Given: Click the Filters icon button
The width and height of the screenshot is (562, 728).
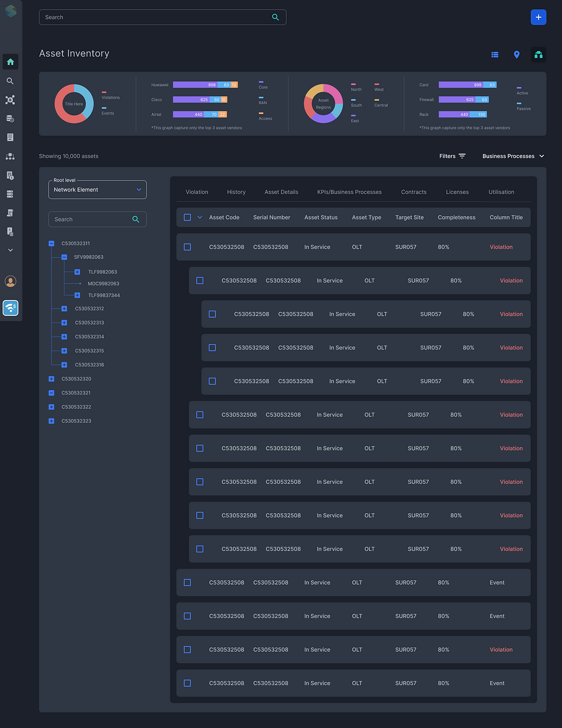Looking at the screenshot, I should coord(462,156).
